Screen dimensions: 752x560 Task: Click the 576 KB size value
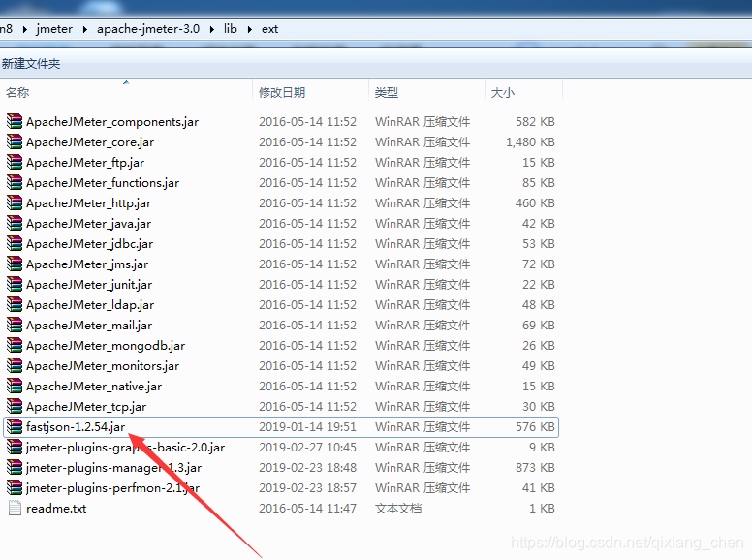point(535,426)
